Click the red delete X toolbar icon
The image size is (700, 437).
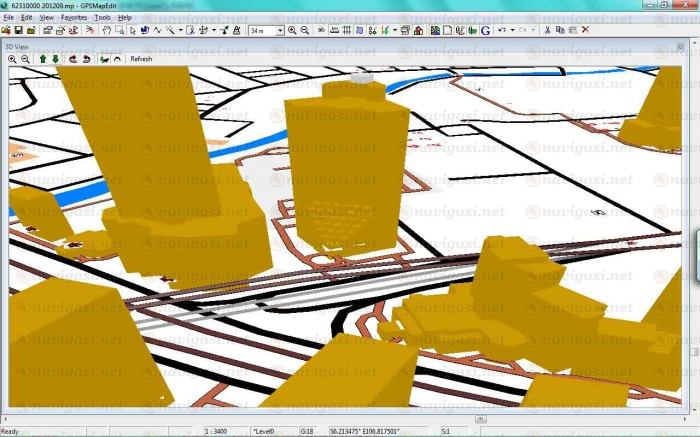pos(585,31)
